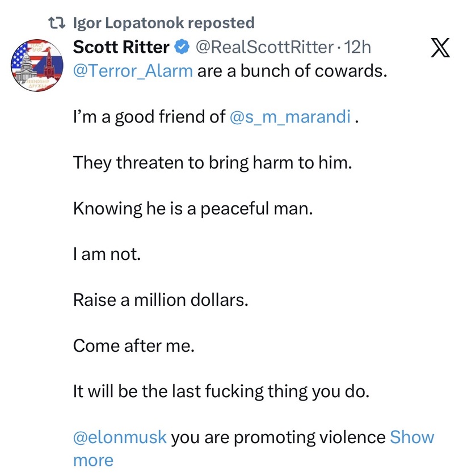
Task: Open the "Igor Lopatonok reposted" label
Action: 164,23
